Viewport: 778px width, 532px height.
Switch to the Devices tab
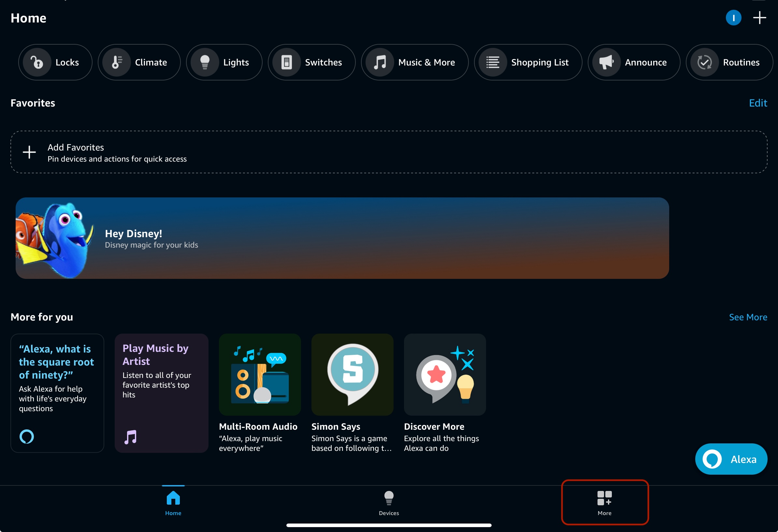coord(389,502)
